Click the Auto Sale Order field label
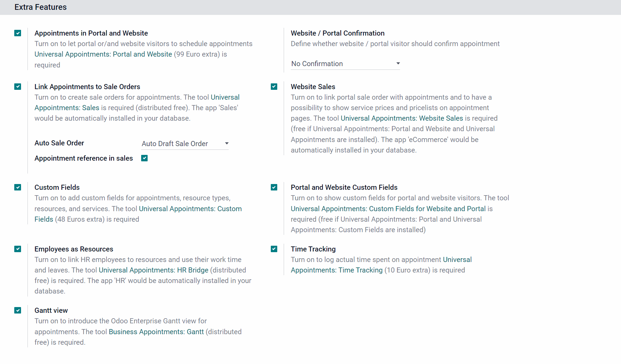 pyautogui.click(x=59, y=143)
